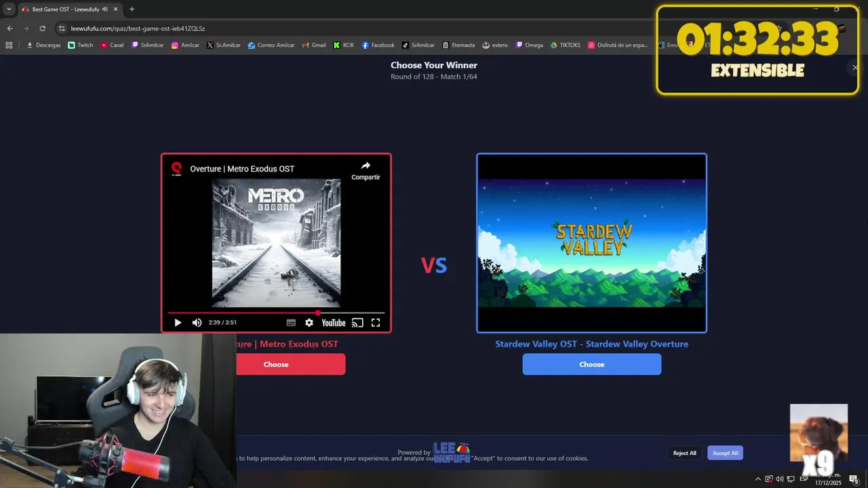Open the Canal YouTube bookmark
Screen dimensions: 868x488
(x=112, y=45)
